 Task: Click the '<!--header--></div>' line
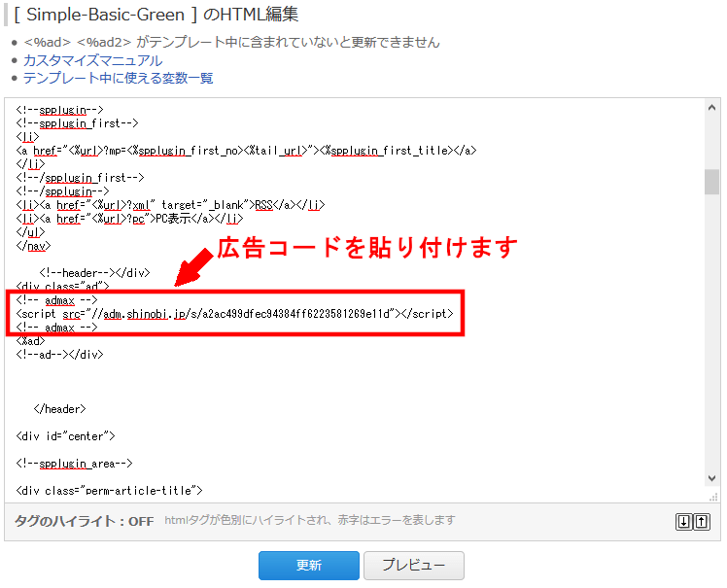[x=94, y=273]
